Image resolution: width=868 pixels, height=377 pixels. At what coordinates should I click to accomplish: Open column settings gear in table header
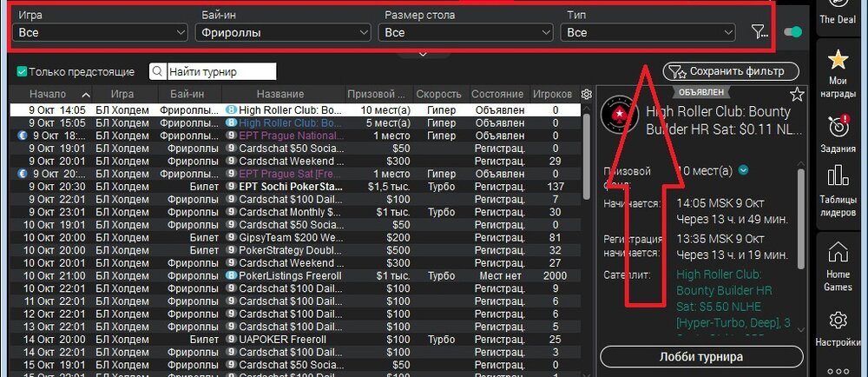tap(587, 95)
